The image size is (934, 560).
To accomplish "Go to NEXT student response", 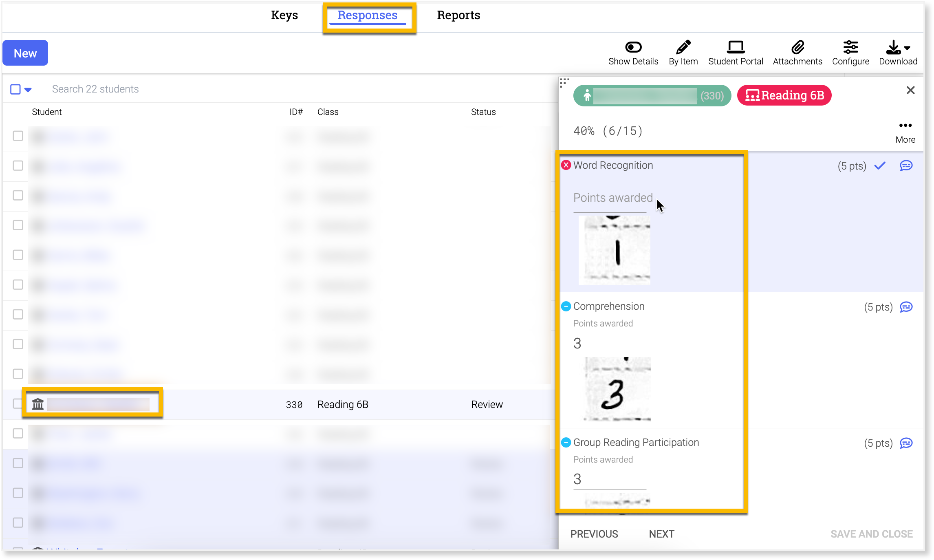I will pyautogui.click(x=661, y=534).
